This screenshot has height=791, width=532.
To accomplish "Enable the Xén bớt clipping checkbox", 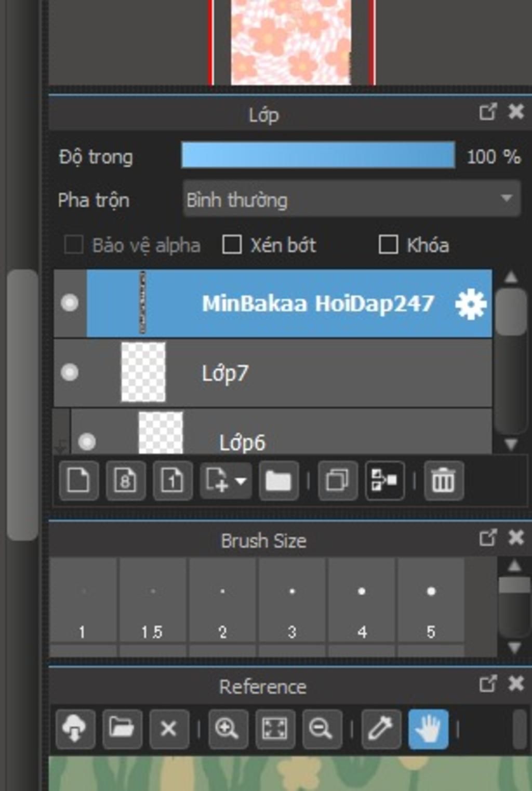I will point(232,245).
